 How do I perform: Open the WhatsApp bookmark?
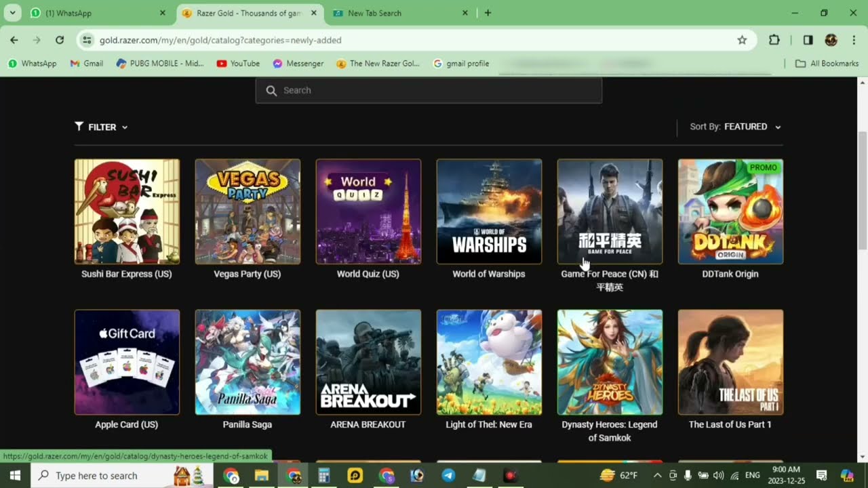pos(33,63)
